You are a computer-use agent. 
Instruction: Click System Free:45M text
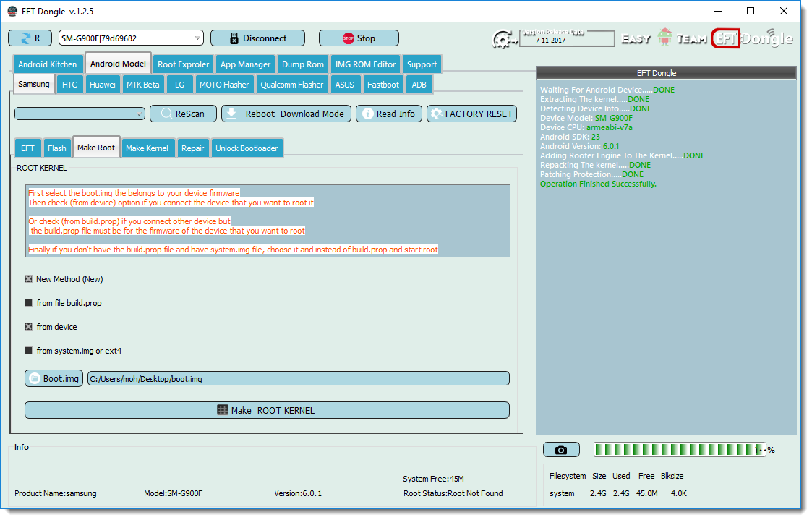tap(433, 479)
